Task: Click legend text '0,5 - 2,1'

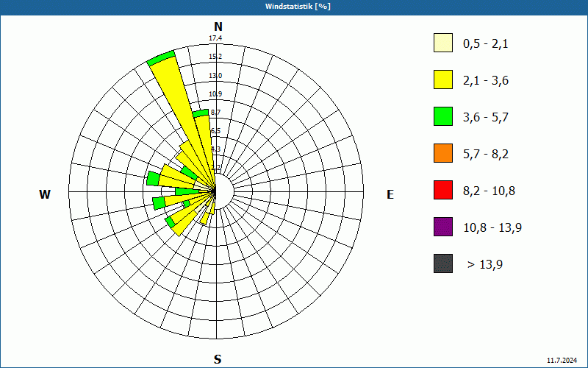Action: [485, 44]
